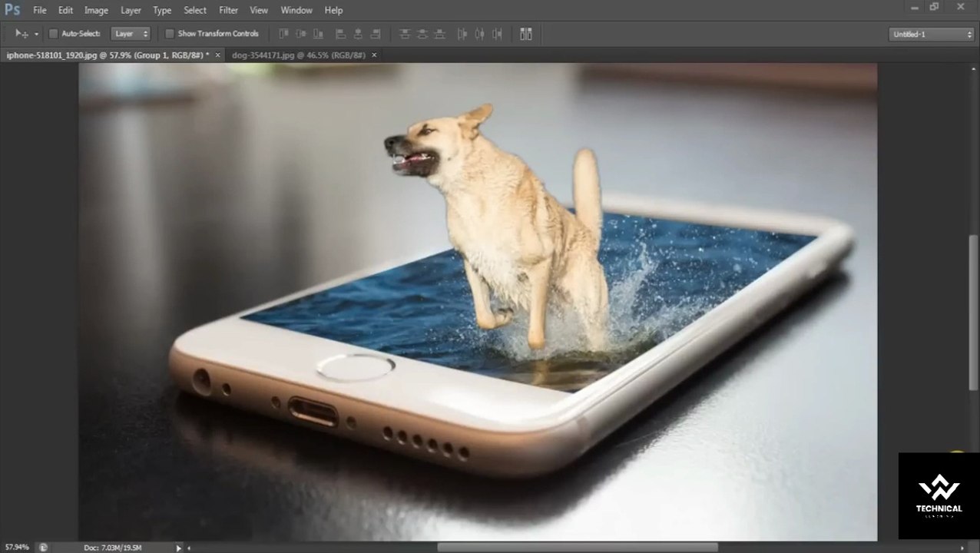This screenshot has height=553, width=980.
Task: Click the Auto-Align Layers icon
Action: (x=526, y=34)
